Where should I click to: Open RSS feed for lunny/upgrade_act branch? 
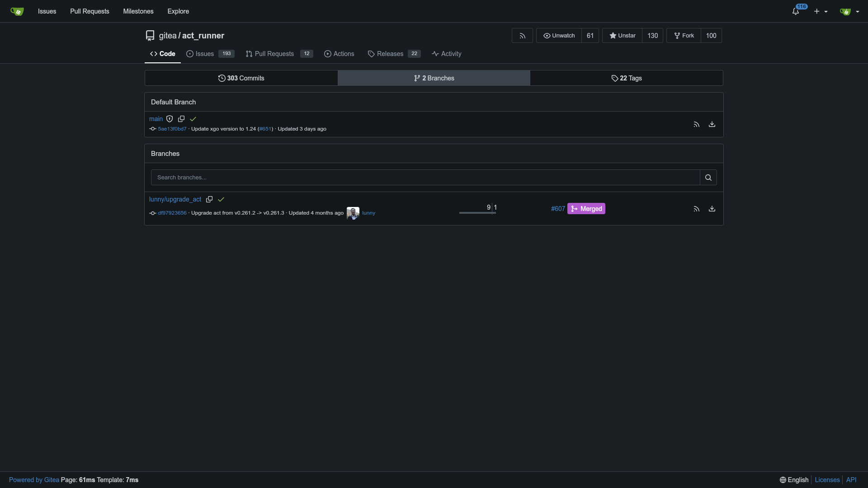(x=696, y=209)
